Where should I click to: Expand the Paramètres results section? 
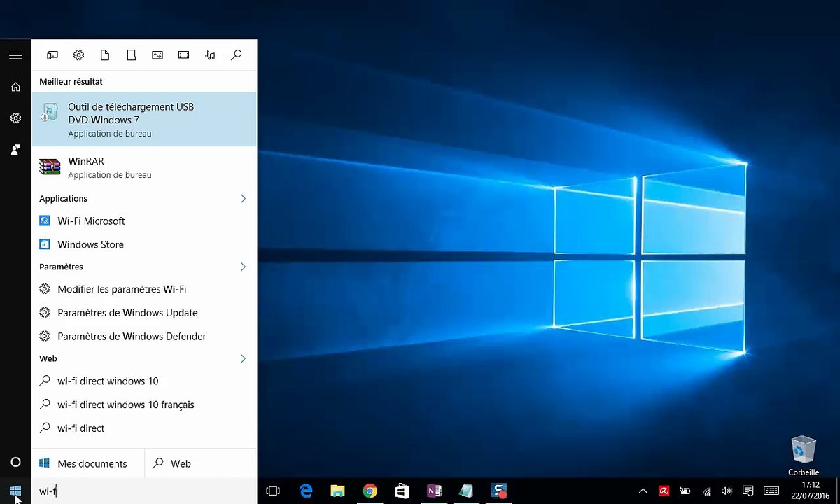(243, 267)
